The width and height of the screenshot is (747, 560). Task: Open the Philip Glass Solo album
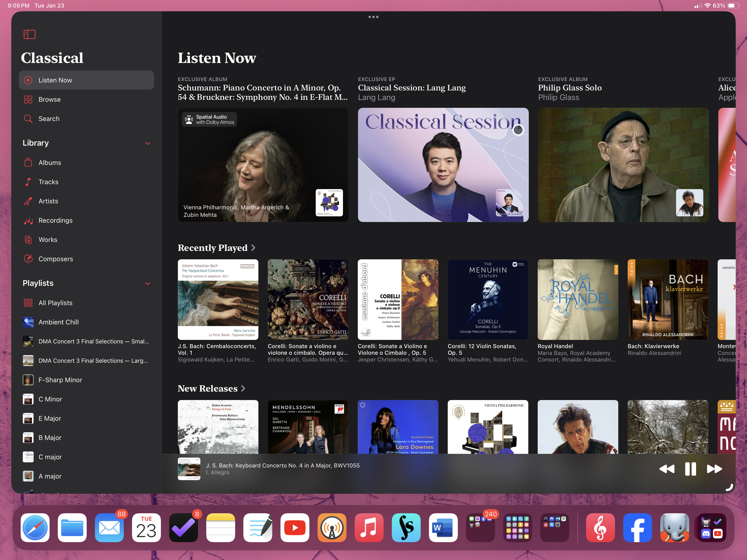point(623,165)
